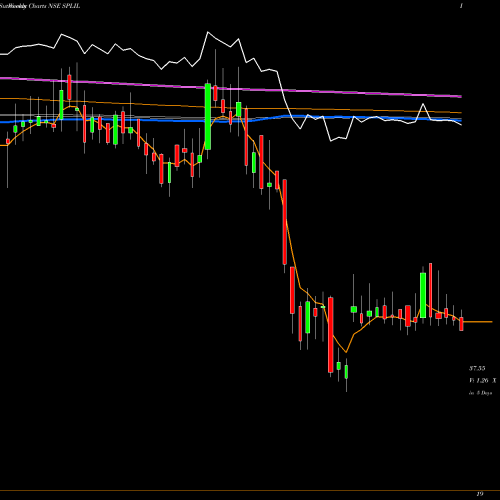The height and width of the screenshot is (500, 500).
Task: Click the last red candlestick on the chart
Action: click(461, 324)
